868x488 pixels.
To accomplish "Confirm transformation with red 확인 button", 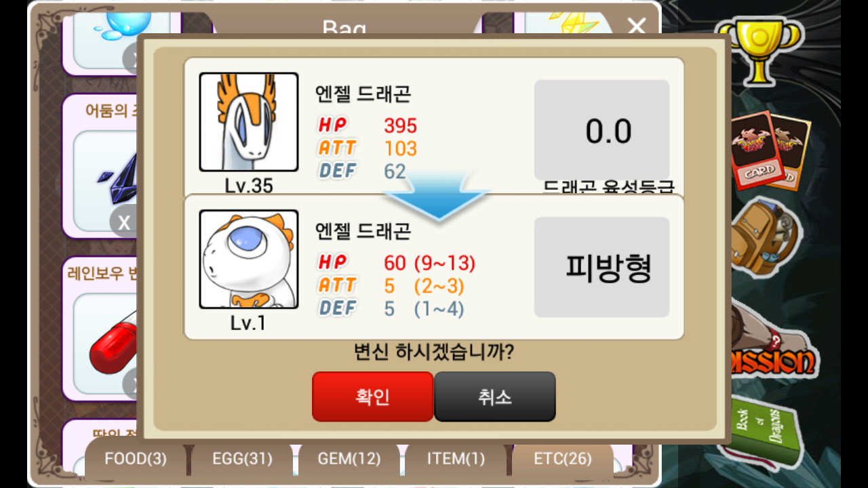I will (x=372, y=396).
